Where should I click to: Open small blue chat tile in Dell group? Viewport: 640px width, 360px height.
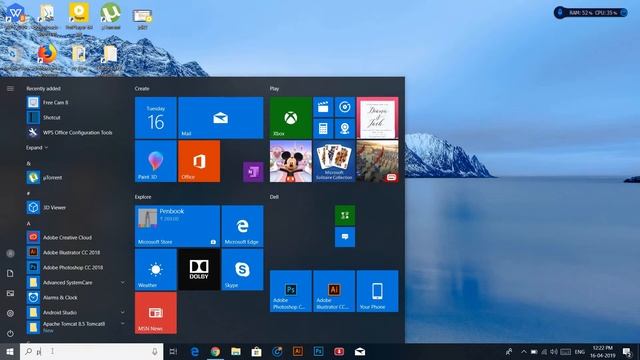345,237
